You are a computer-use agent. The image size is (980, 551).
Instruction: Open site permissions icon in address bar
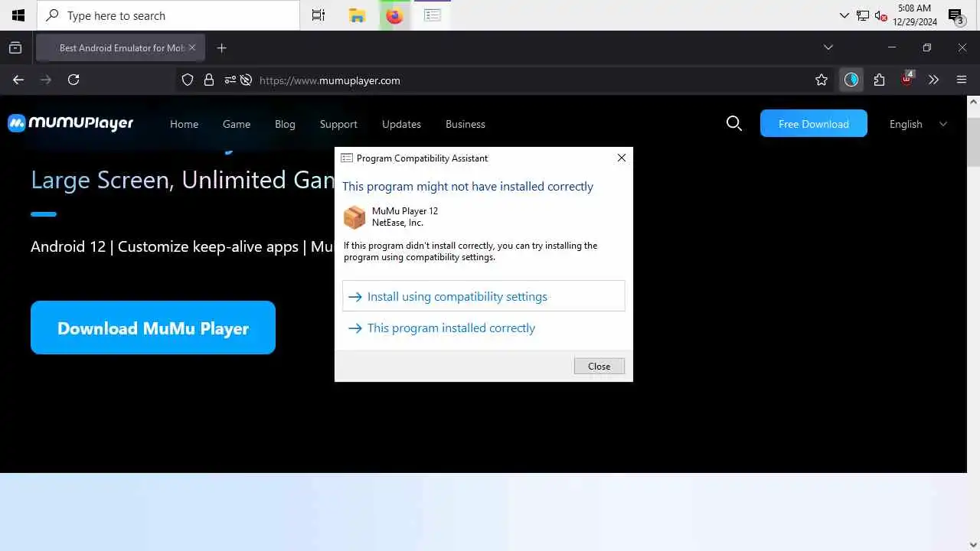(x=229, y=80)
